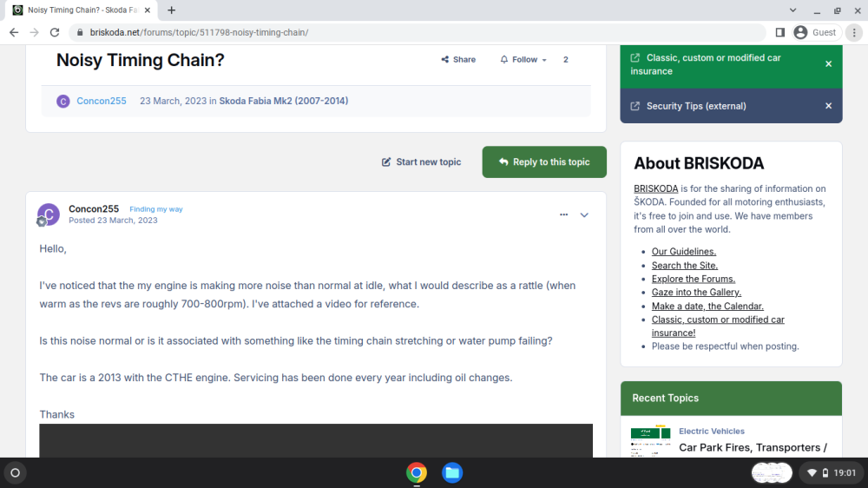
Task: Open the BRISKODA link in About section
Action: pos(656,189)
